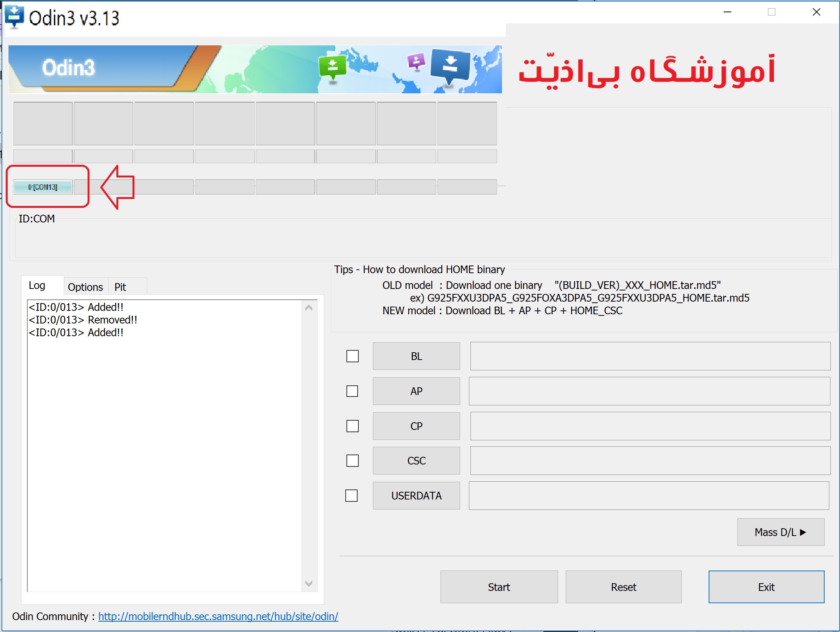Expand the Mass D/L menu
This screenshot has height=632, width=840.
point(780,532)
